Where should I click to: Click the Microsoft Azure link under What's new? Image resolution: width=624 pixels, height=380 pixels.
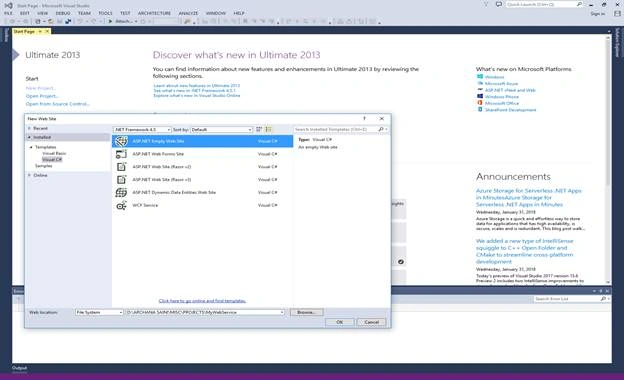click(501, 84)
